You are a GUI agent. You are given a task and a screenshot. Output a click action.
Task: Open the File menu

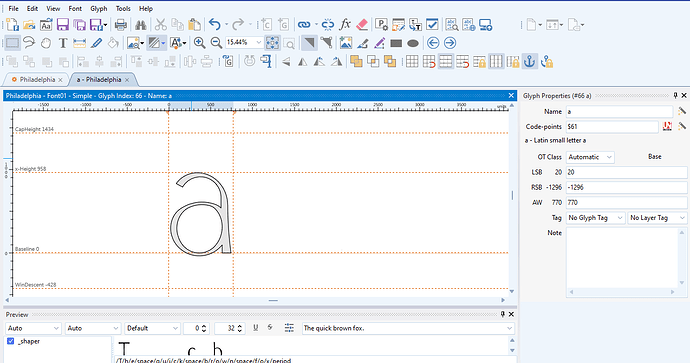tap(14, 8)
